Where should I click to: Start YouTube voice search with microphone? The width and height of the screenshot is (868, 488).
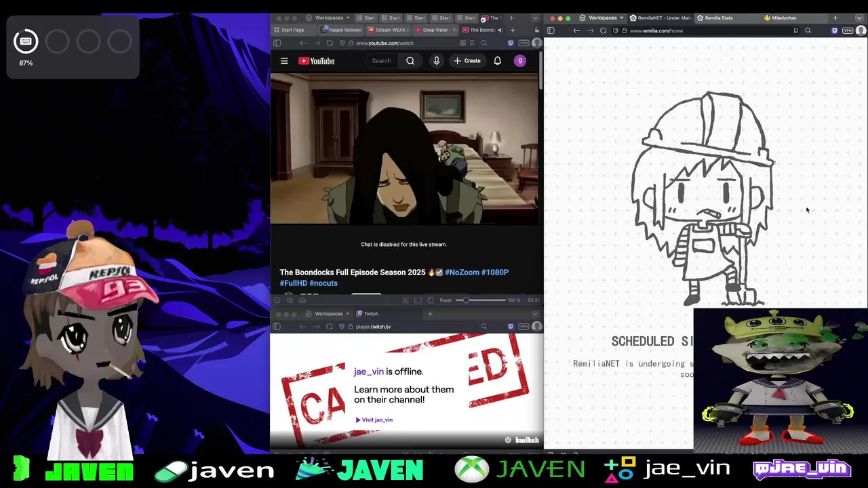click(x=437, y=61)
